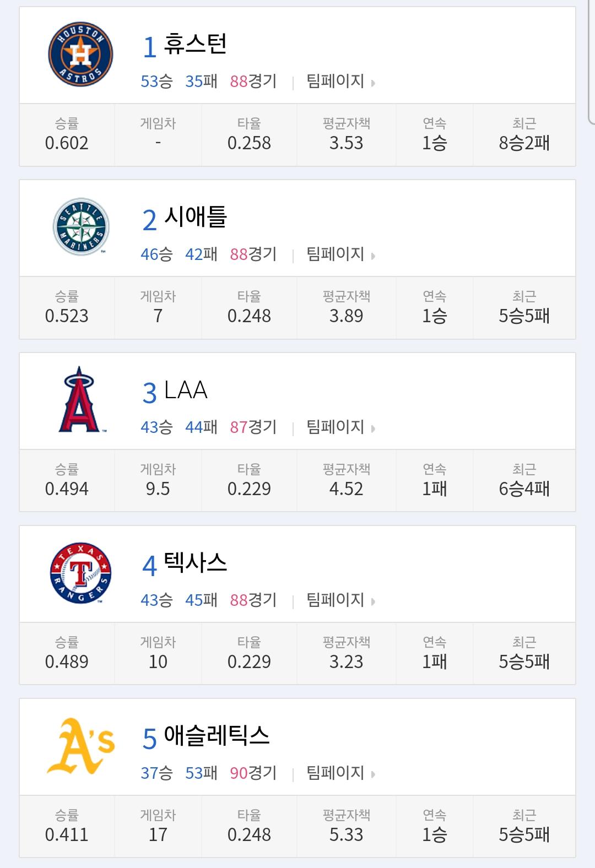Open 팀페이지 link for 휴스턴
Screen dimensions: 595x868
pos(335,82)
